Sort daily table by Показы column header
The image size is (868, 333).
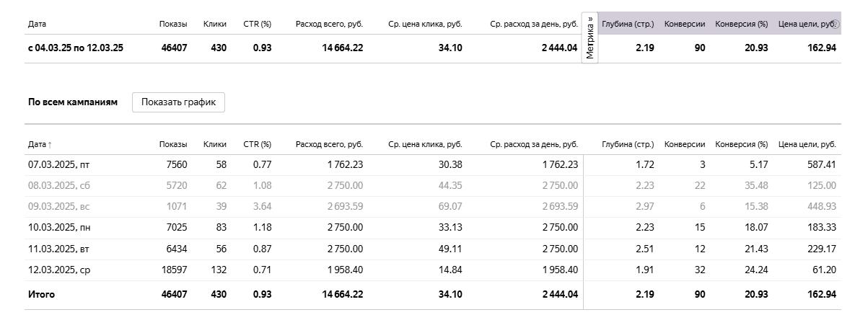click(172, 145)
